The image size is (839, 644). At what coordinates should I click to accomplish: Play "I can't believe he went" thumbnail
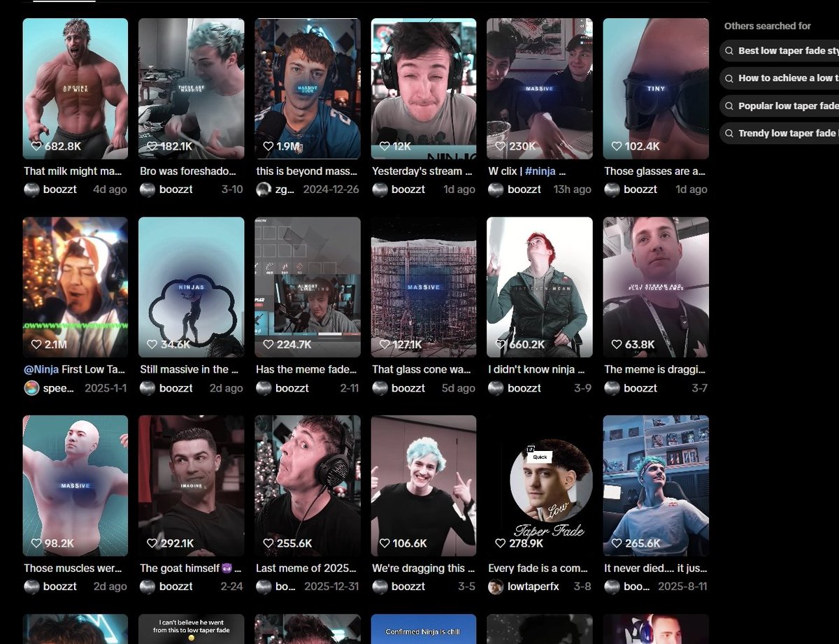pos(192,629)
